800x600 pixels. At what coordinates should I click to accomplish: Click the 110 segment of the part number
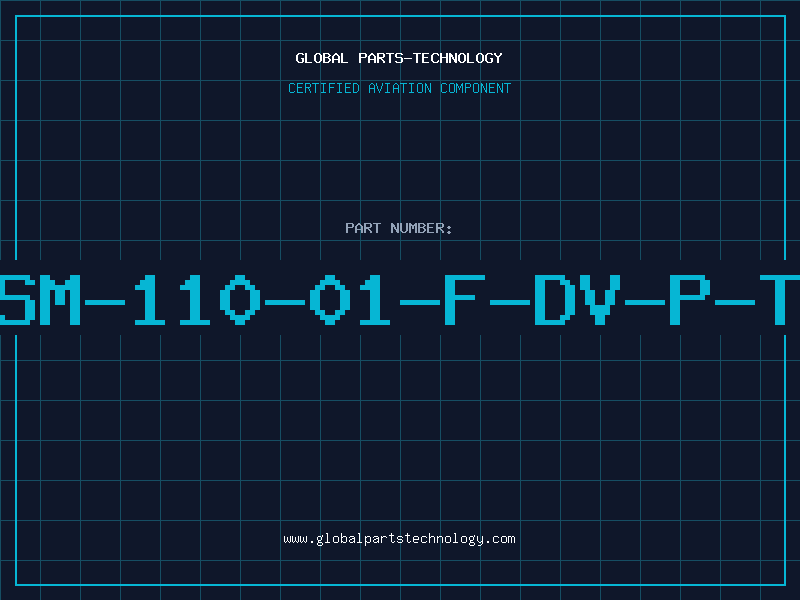pyautogui.click(x=197, y=299)
